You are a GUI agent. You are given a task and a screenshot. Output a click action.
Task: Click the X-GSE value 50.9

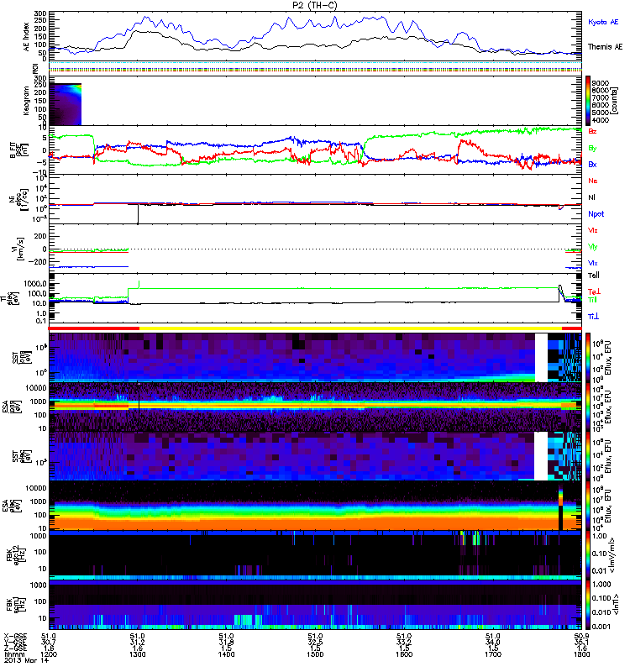point(580,637)
